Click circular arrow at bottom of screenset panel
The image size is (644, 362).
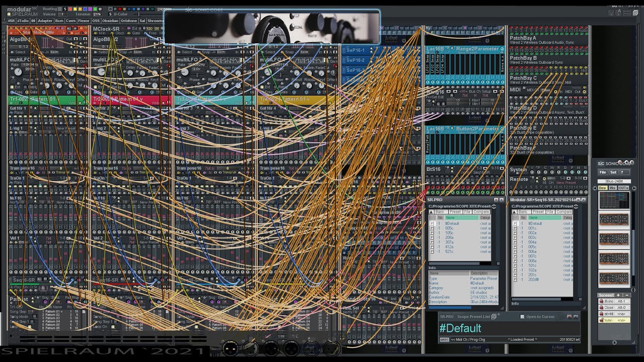click(614, 342)
